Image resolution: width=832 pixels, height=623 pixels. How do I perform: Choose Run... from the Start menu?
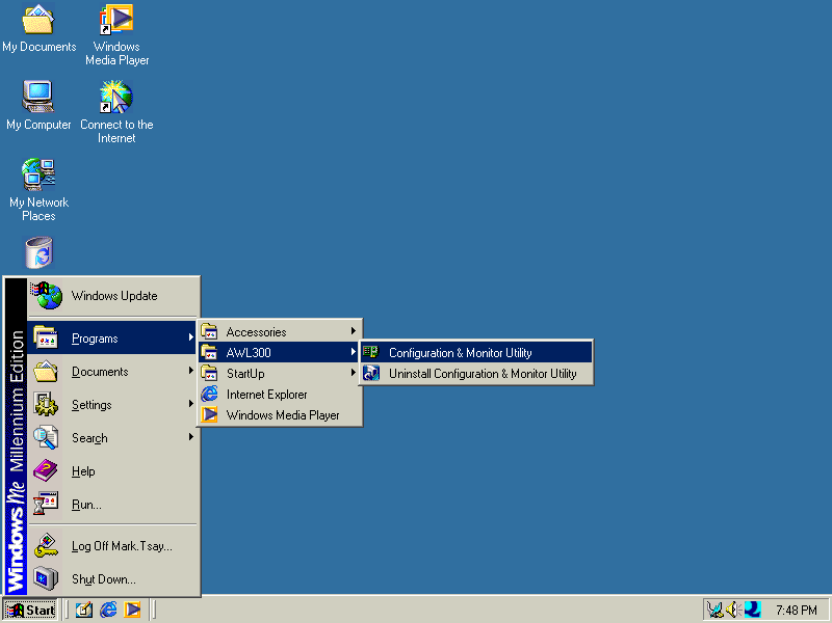coord(113,504)
